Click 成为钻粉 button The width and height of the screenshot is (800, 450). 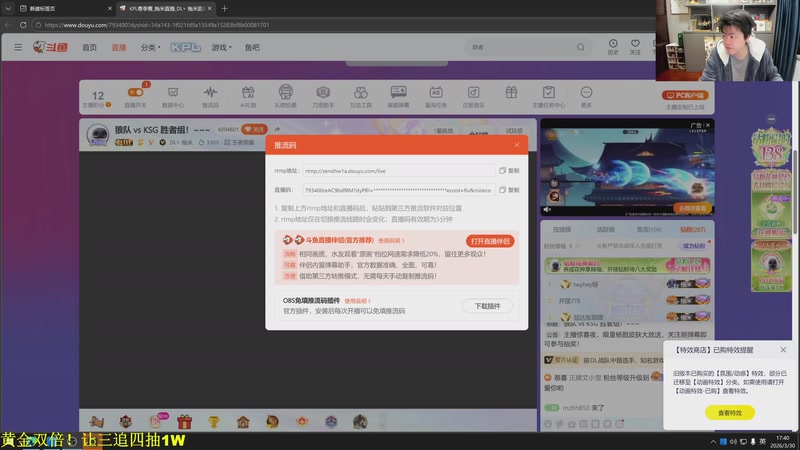(693, 246)
